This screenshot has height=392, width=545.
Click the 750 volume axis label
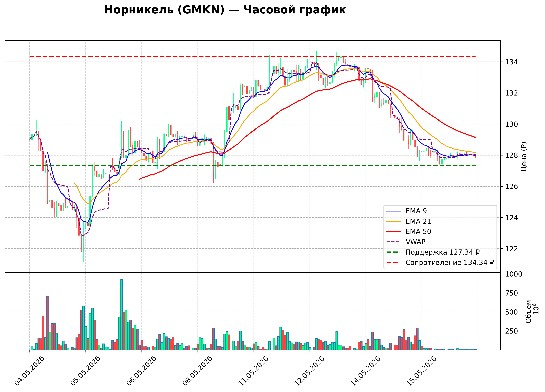click(x=512, y=293)
